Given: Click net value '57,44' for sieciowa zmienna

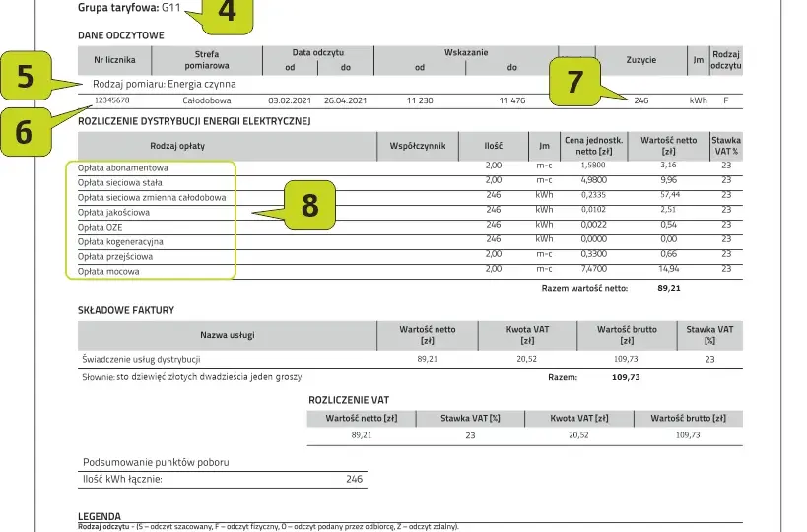Looking at the screenshot, I should [x=670, y=195].
